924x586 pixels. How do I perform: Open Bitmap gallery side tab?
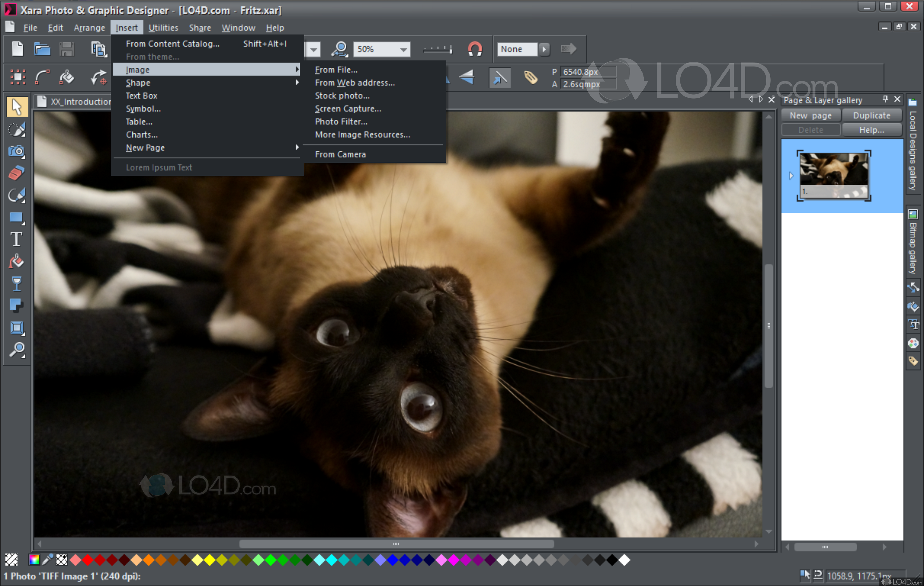[912, 242]
